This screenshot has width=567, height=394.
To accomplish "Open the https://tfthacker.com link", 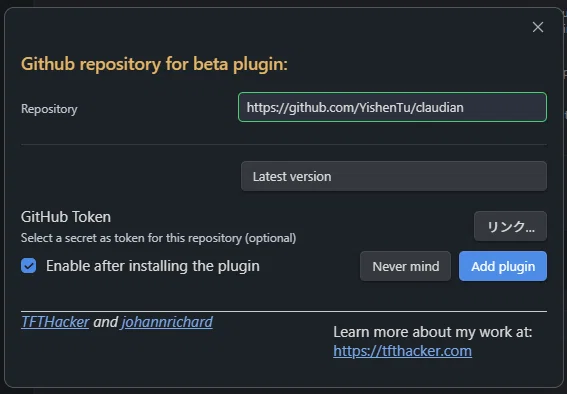I will coord(402,351).
